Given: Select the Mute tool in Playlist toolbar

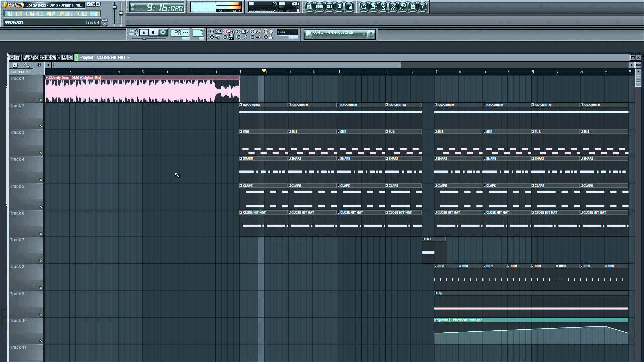Looking at the screenshot, I should pyautogui.click(x=42, y=57).
